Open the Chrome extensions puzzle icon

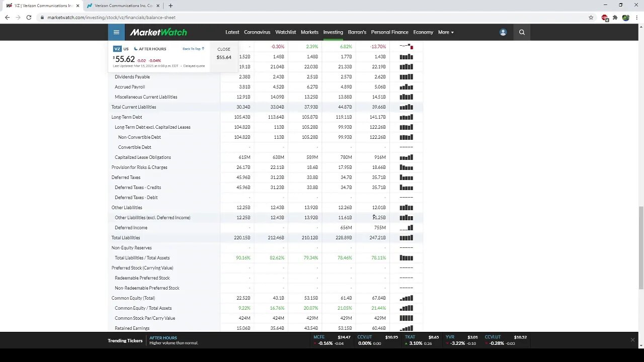pos(615,17)
